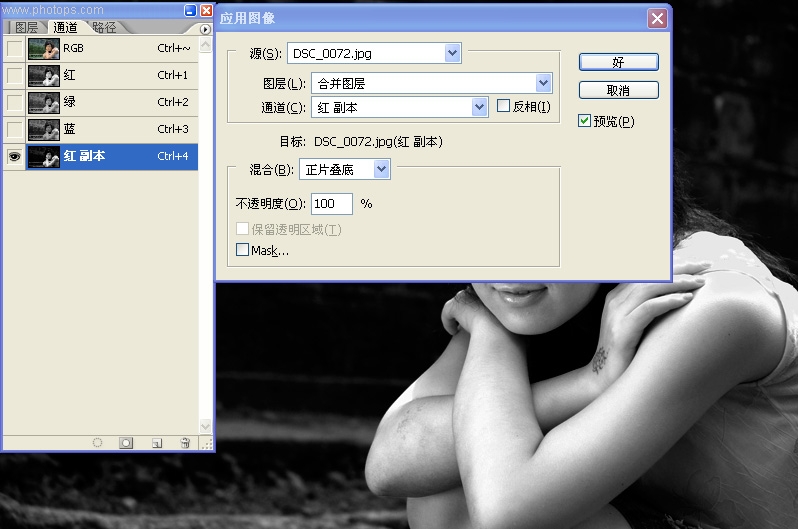Click the channels panel resize grip corner

(x=206, y=444)
